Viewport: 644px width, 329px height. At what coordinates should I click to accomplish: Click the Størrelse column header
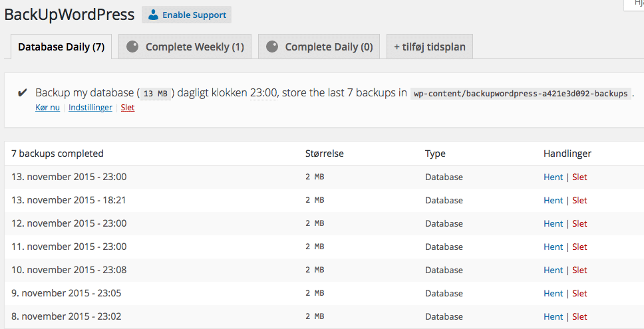(x=325, y=154)
